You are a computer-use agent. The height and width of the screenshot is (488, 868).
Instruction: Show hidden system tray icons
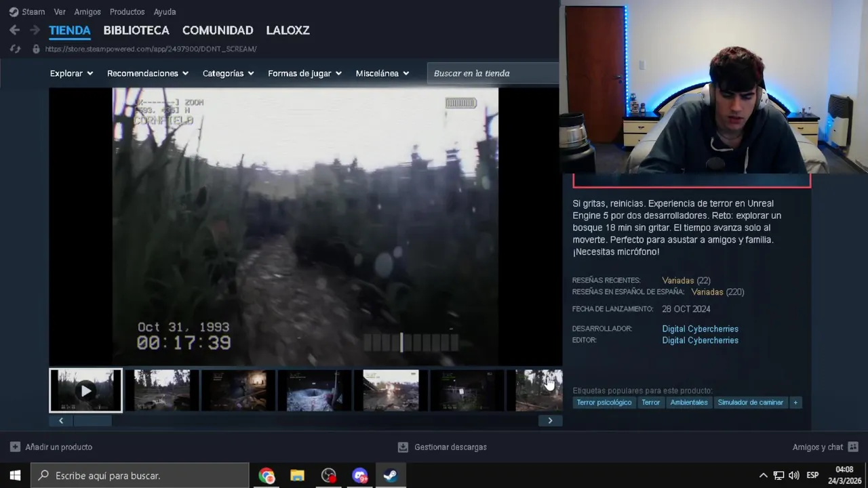pyautogui.click(x=763, y=476)
